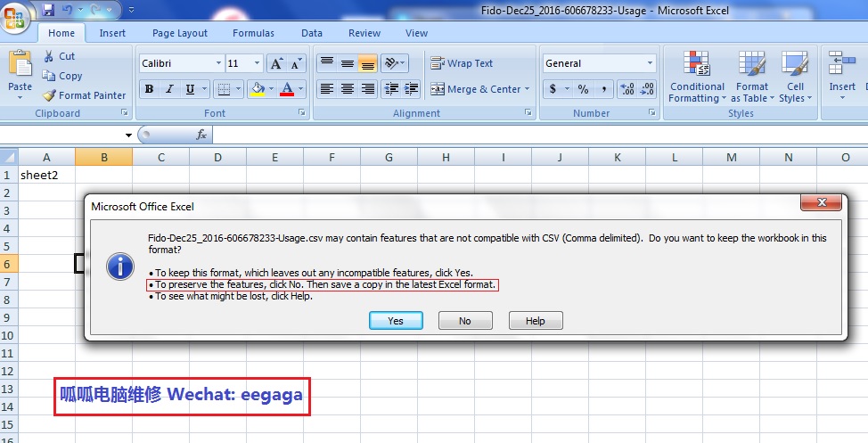Screen dimensions: 868x443
Task: Undo the last action in toolbar
Action: (68, 10)
